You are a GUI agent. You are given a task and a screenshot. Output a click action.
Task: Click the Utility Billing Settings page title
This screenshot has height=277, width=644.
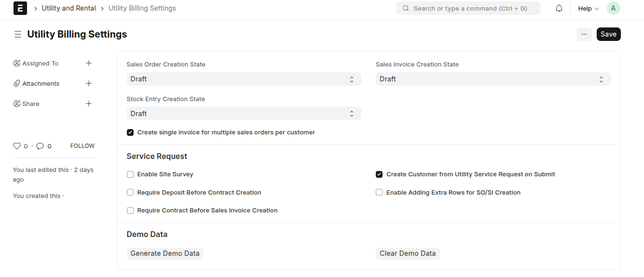click(77, 34)
